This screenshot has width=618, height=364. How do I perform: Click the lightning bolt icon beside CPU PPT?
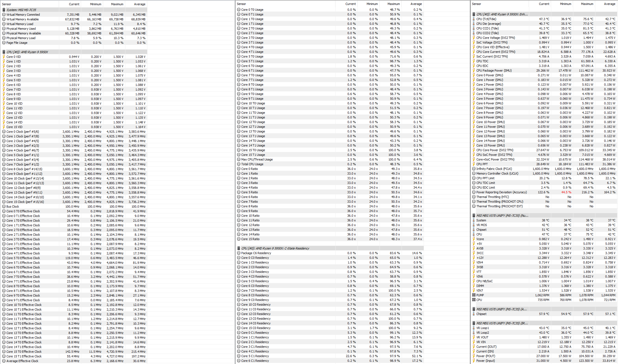click(x=474, y=164)
